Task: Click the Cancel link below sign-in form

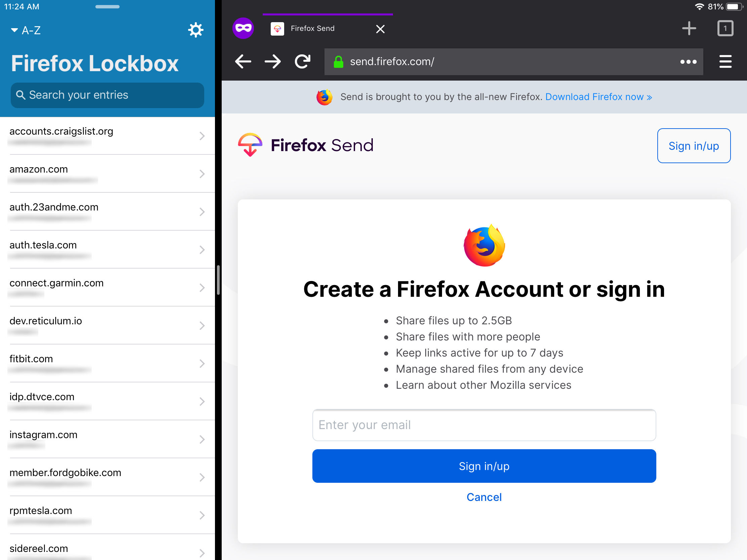Action: (484, 497)
